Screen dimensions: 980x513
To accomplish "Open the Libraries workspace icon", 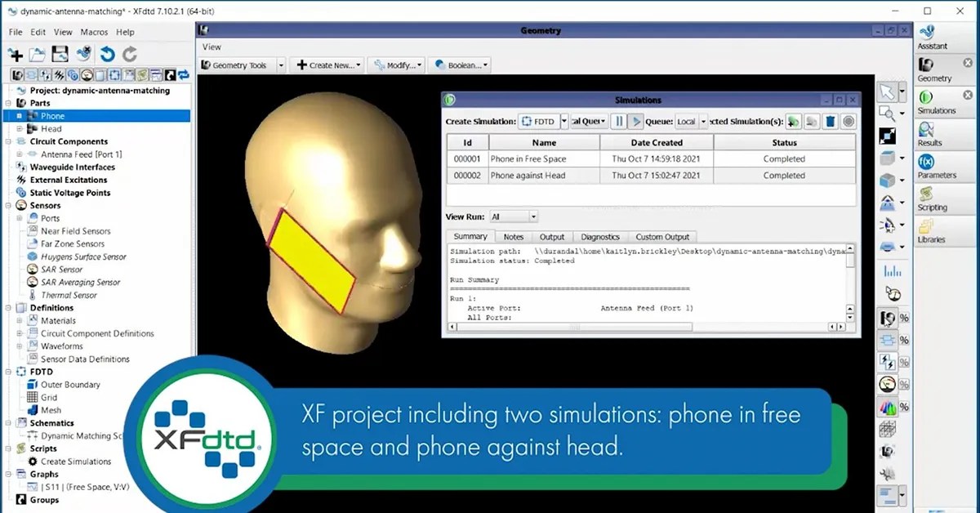I will point(927,225).
